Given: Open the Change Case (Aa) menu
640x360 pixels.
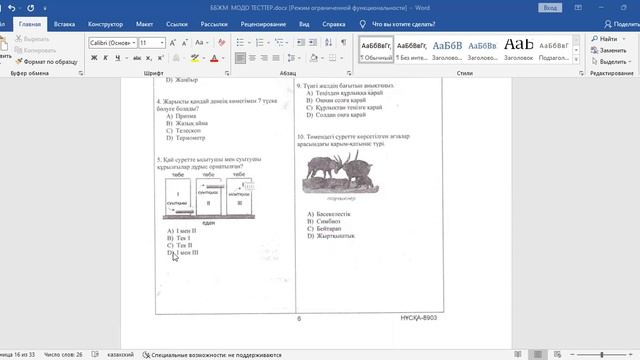Looking at the screenshot, I should click(x=201, y=42).
